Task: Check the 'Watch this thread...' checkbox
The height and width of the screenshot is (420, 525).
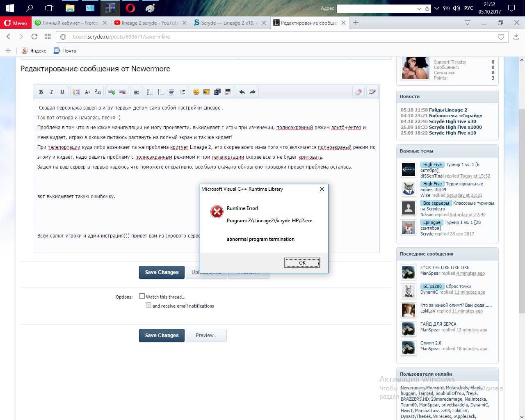Action: click(142, 296)
